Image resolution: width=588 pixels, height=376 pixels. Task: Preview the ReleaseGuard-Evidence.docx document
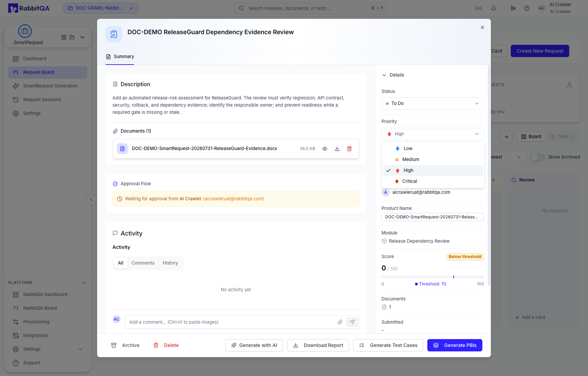[325, 149]
